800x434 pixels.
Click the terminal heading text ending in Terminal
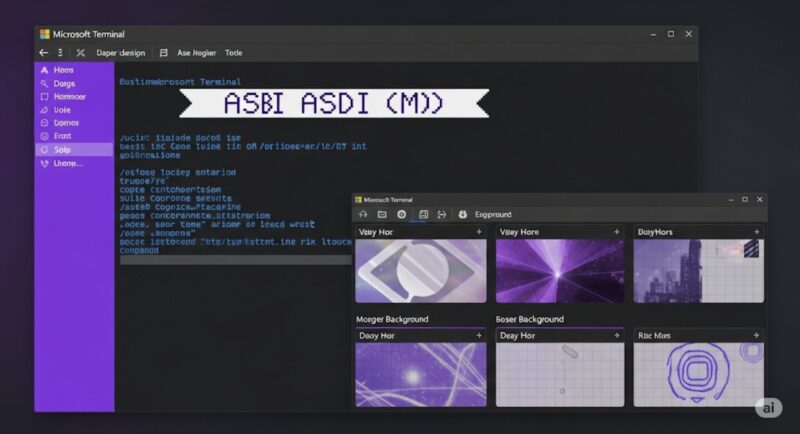180,82
